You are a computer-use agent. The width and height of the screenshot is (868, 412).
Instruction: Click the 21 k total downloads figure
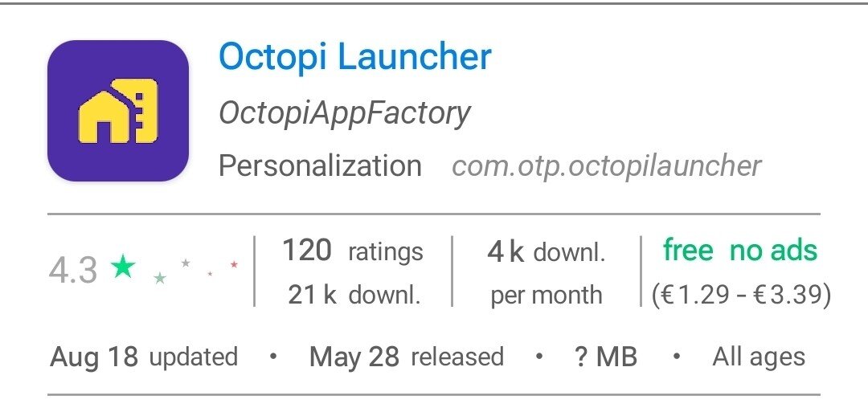(x=354, y=295)
